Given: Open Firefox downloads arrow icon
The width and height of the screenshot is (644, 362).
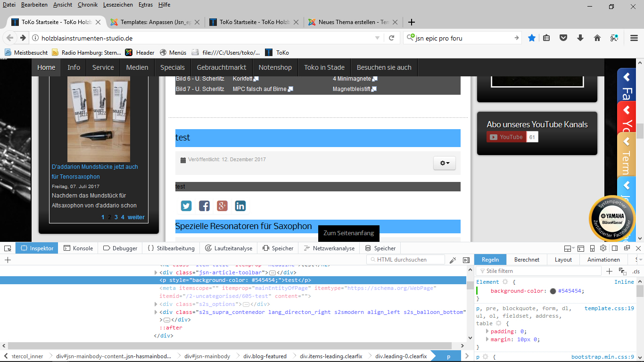Looking at the screenshot, I should click(x=580, y=38).
